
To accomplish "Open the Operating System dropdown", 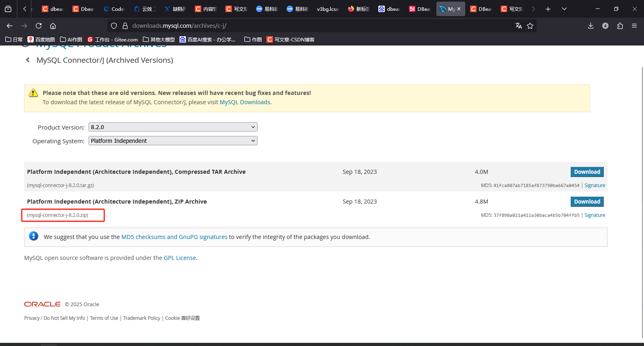I will point(173,141).
